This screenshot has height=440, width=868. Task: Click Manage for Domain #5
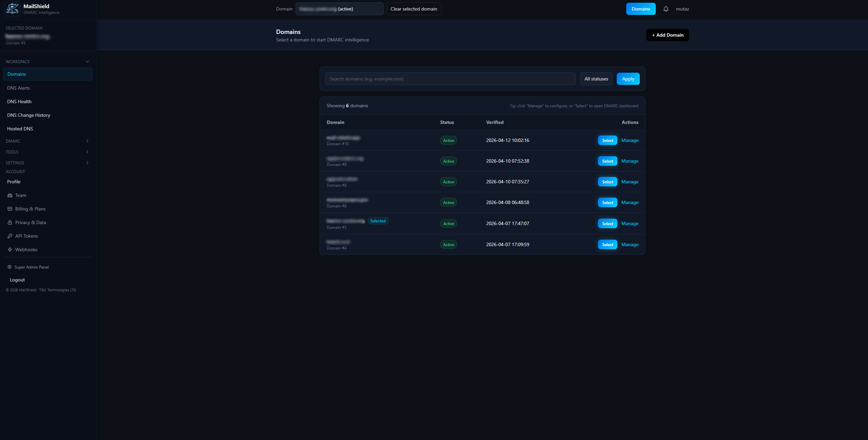(630, 223)
